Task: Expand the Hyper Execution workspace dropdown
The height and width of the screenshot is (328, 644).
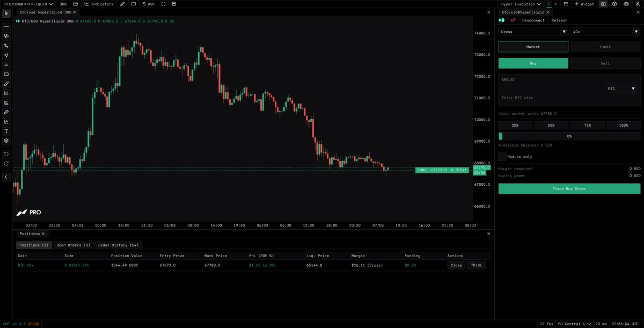Action: pos(521,4)
